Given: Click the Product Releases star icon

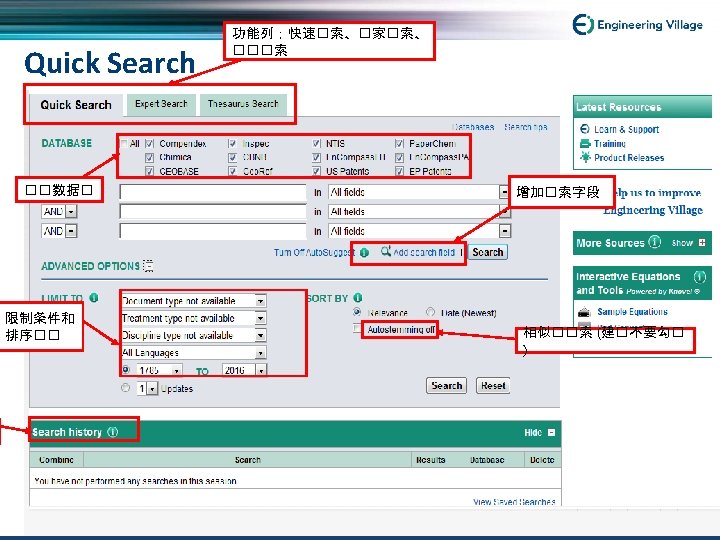Looking at the screenshot, I should tap(585, 157).
